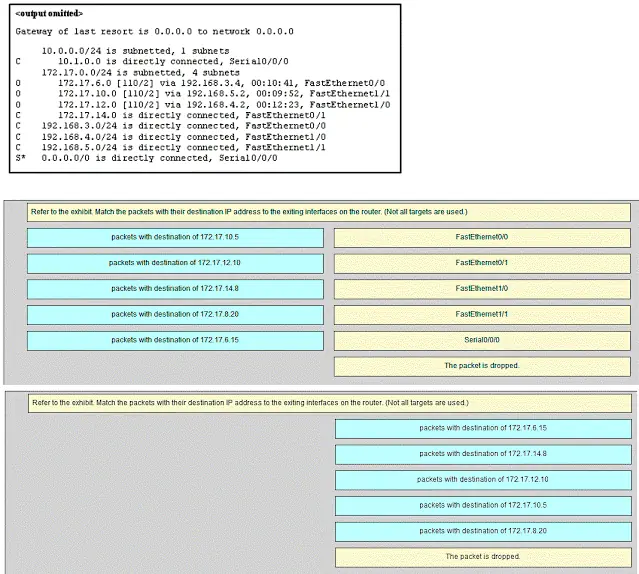Screen dimensions: 639x574
Task: Click the FastEthernet1/1 target box
Action: point(482,314)
